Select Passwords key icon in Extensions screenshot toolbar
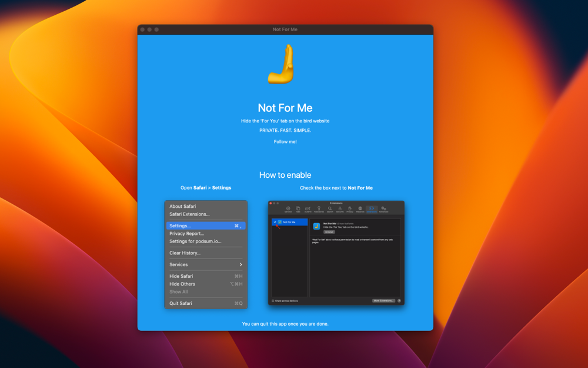Image resolution: width=588 pixels, height=368 pixels. pos(319,209)
